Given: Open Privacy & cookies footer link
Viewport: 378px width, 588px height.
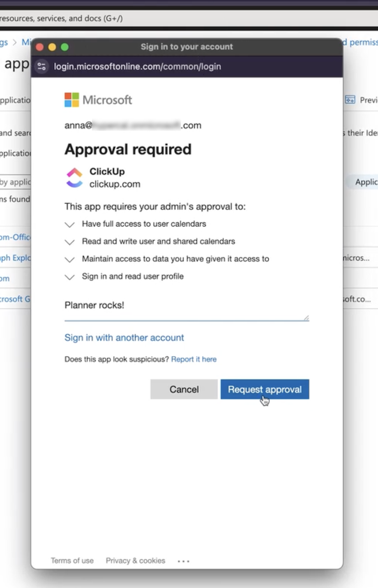Looking at the screenshot, I should [x=135, y=560].
